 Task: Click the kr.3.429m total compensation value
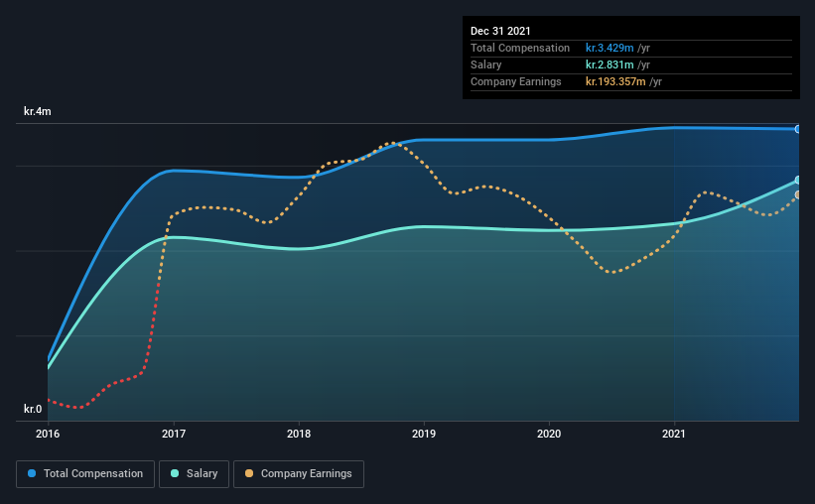coord(610,48)
